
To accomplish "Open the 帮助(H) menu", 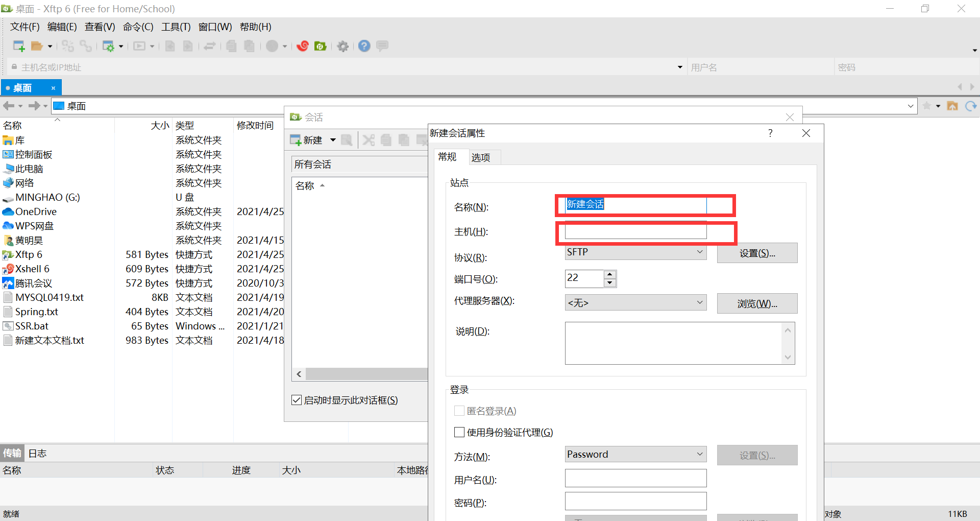I will 255,27.
